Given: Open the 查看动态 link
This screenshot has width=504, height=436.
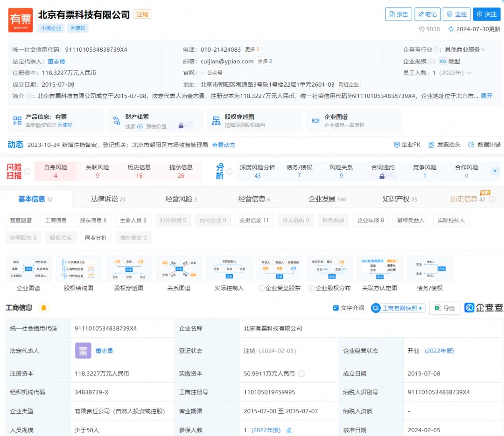Looking at the screenshot, I should click(224, 145).
